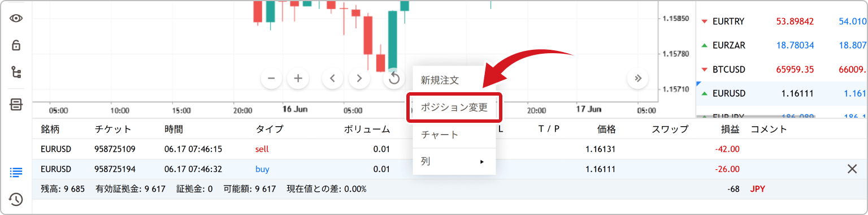Screen dimensions: 868x215
Task: Choose 新規注文 from context menu
Action: coord(454,80)
